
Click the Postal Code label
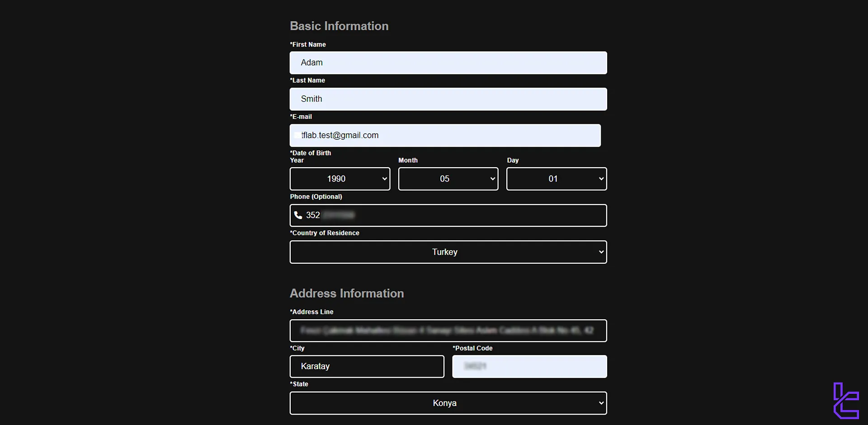[472, 348]
